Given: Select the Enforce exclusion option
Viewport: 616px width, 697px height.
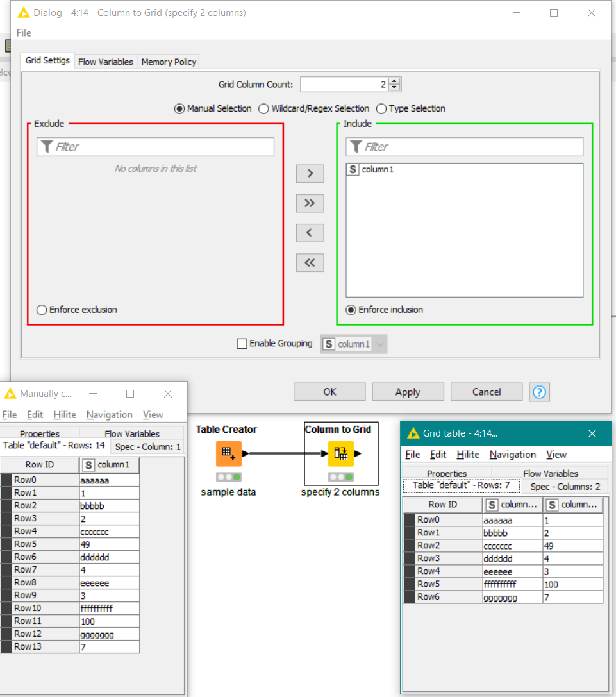Looking at the screenshot, I should (x=42, y=310).
